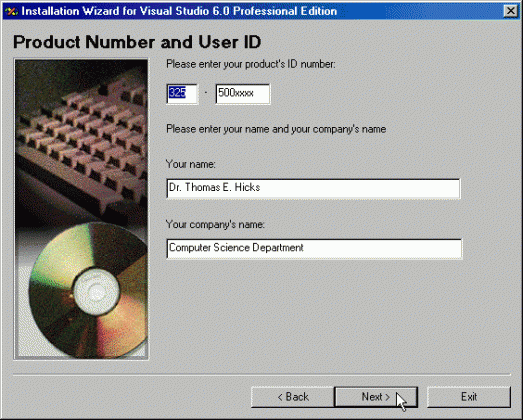Click the product's ID number prompt text

(250, 64)
